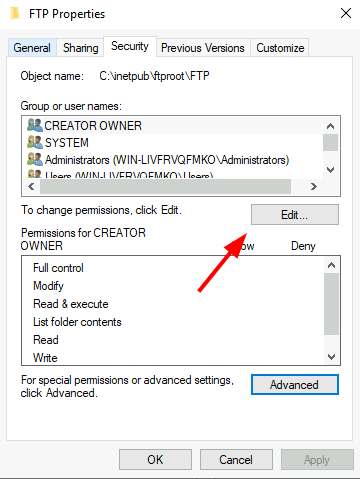Switch to the General tab
The image size is (360, 479).
point(32,48)
